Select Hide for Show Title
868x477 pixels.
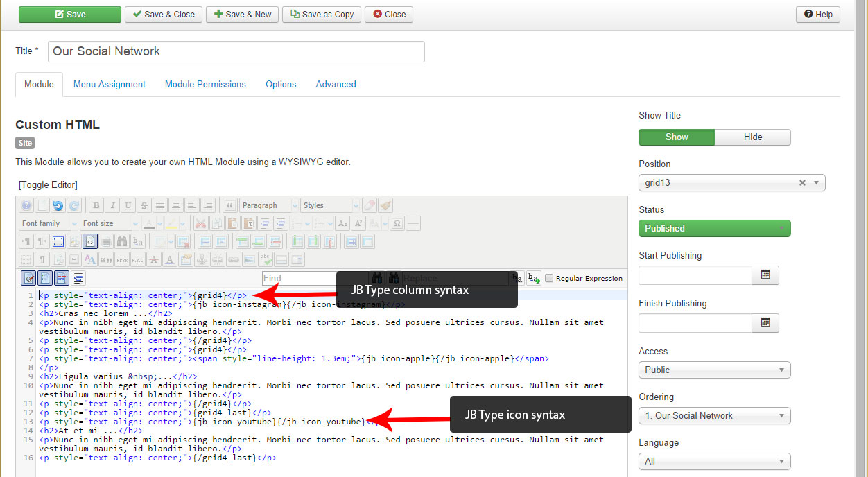coord(753,137)
